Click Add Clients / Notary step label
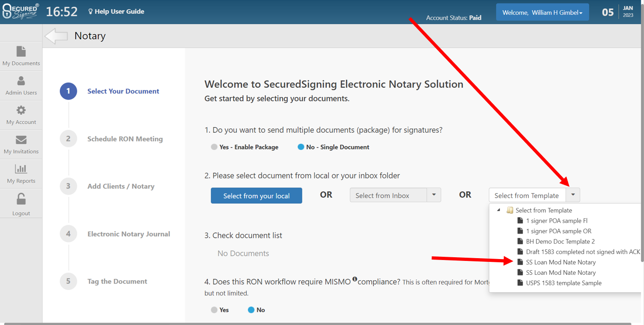 coord(121,186)
